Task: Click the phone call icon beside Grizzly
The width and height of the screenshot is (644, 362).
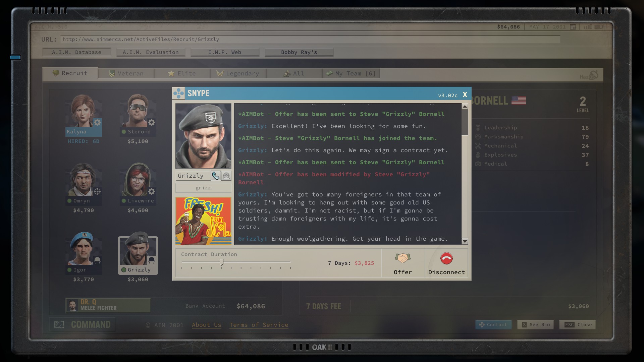Action: [216, 176]
